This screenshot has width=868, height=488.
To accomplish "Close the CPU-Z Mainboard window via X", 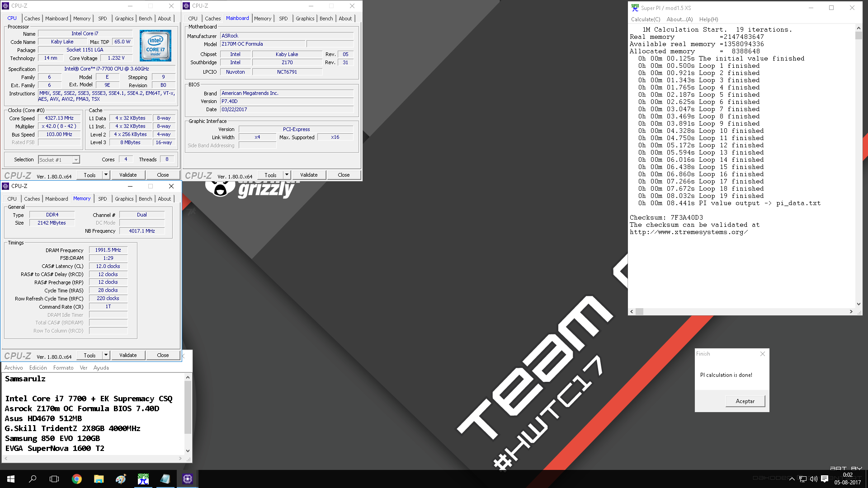I will pyautogui.click(x=352, y=6).
